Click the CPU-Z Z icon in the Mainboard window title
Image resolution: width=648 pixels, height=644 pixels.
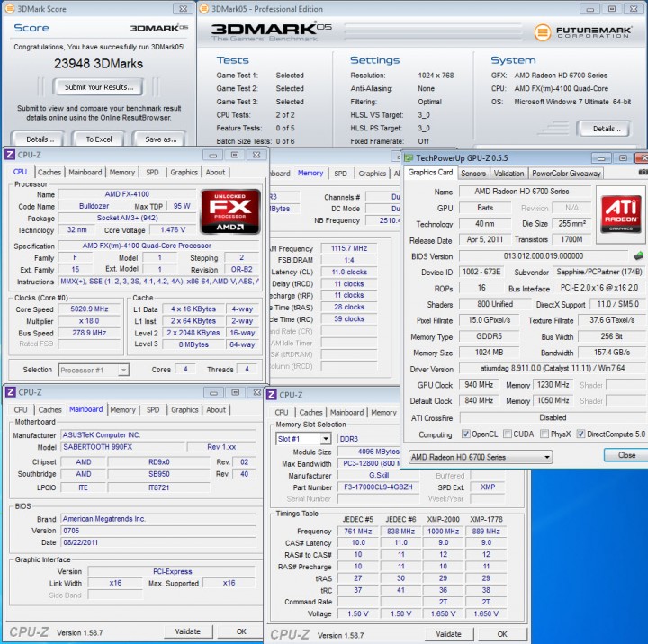pos(10,392)
